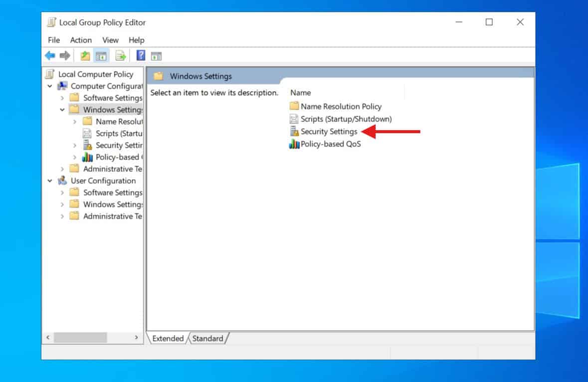The width and height of the screenshot is (588, 382).
Task: Open the View menu
Action: point(110,40)
